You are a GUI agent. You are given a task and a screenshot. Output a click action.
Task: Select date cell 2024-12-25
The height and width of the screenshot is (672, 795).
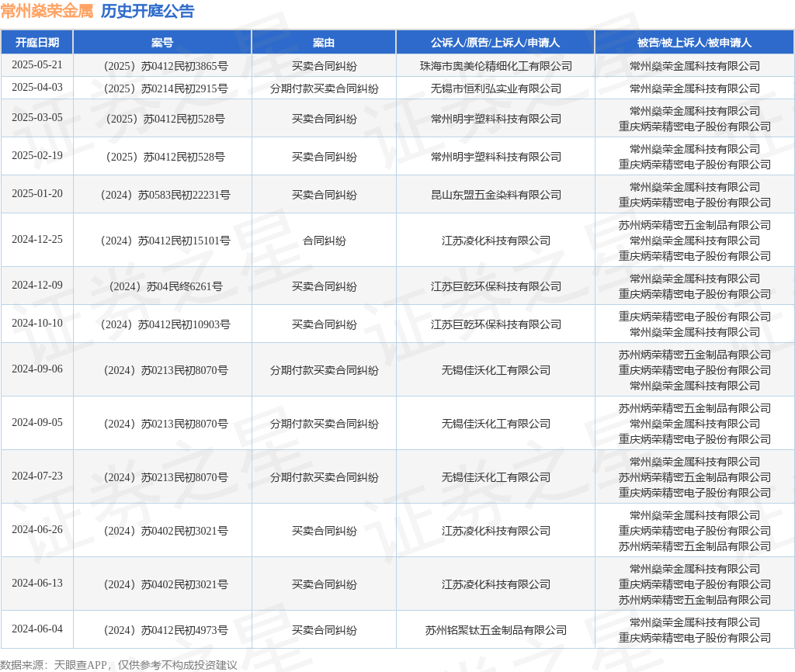coord(37,239)
